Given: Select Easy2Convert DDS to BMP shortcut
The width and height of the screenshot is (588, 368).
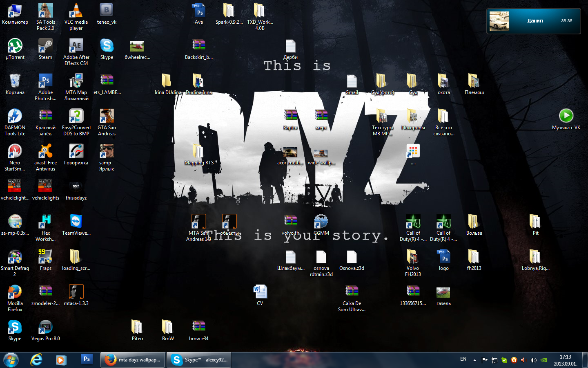Looking at the screenshot, I should [x=76, y=123].
